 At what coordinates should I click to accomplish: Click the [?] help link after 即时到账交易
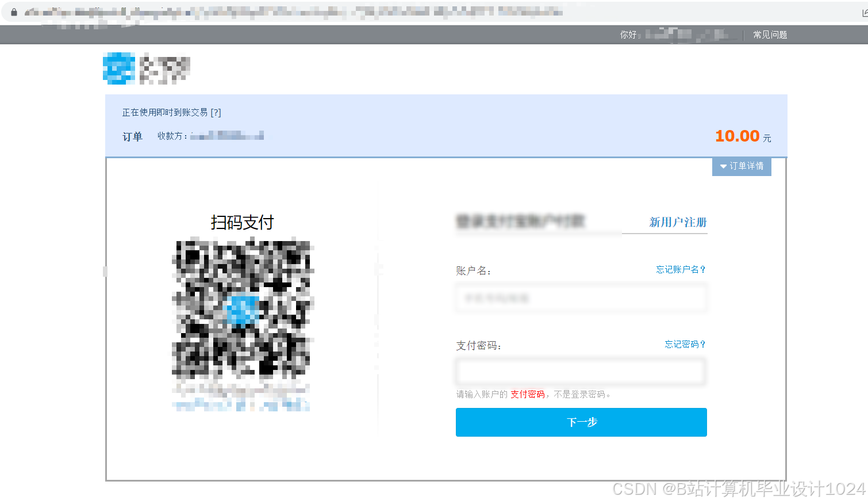coord(216,113)
